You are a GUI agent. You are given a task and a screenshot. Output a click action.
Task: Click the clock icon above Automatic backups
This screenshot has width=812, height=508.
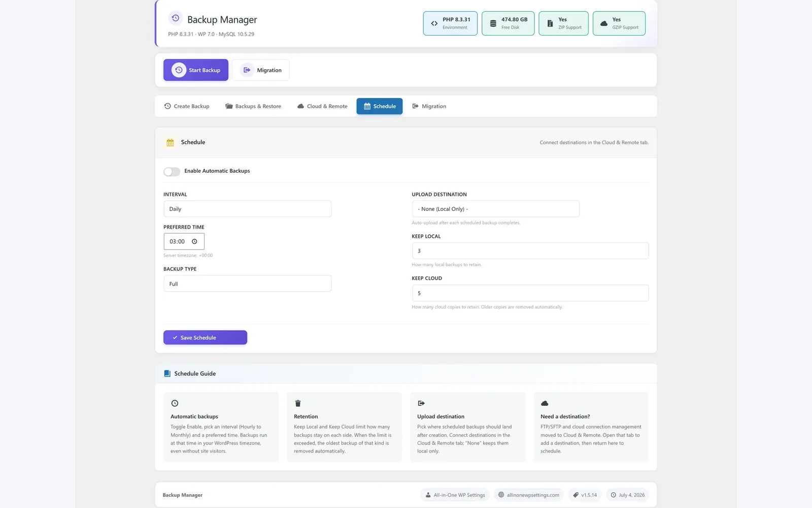pos(175,403)
